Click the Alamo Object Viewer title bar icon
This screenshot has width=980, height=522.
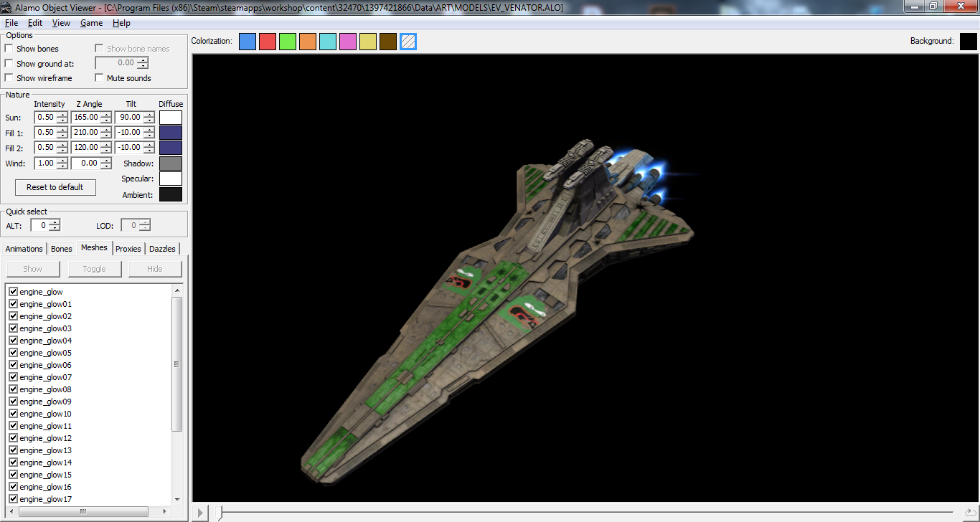point(7,6)
